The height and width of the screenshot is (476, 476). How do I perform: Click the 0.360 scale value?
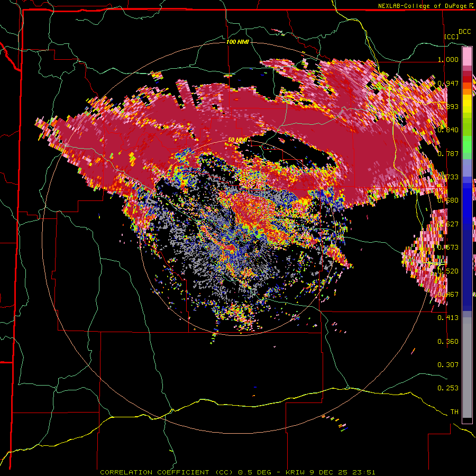tap(448, 342)
